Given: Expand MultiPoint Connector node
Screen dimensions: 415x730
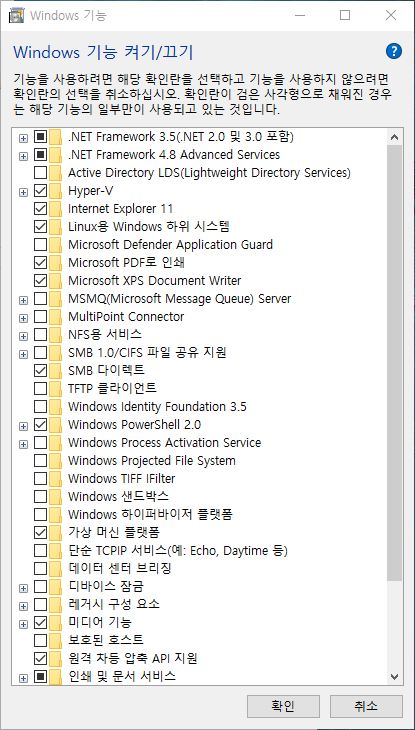Looking at the screenshot, I should point(23,318).
